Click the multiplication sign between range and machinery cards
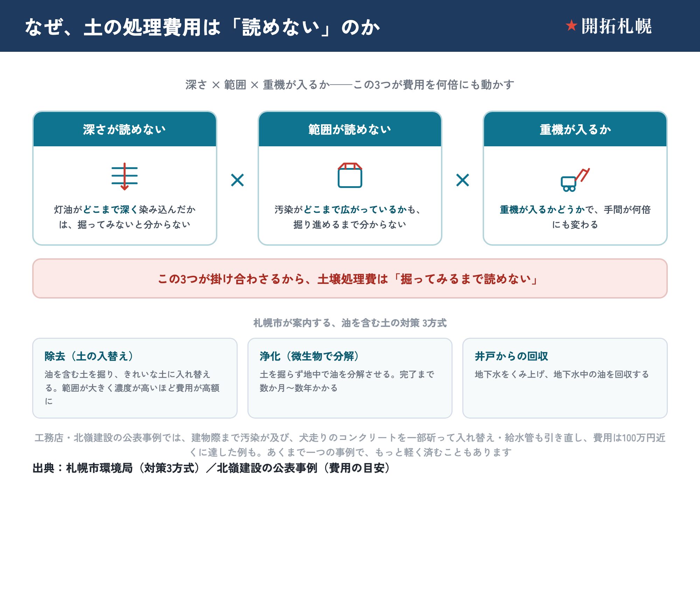The height and width of the screenshot is (602, 700). click(463, 180)
